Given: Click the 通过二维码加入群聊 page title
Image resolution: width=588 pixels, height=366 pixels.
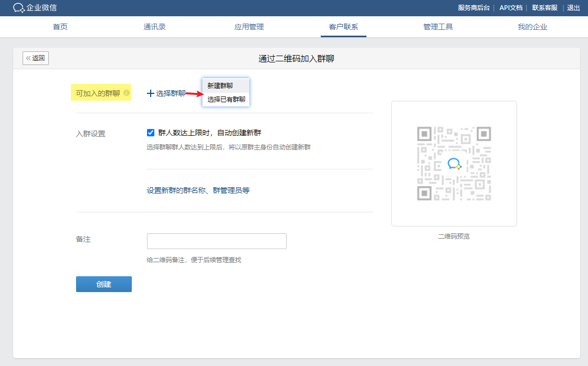Looking at the screenshot, I should (x=296, y=58).
